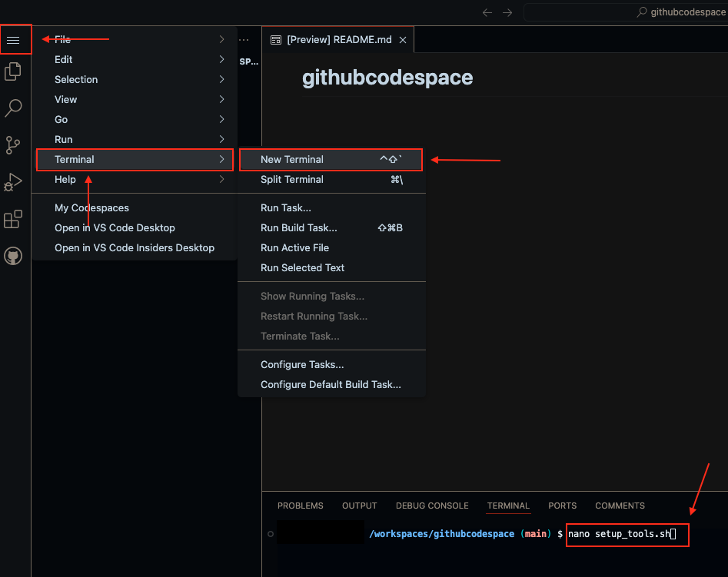This screenshot has height=577, width=728.
Task: Expand the Help submenu
Action: [135, 179]
